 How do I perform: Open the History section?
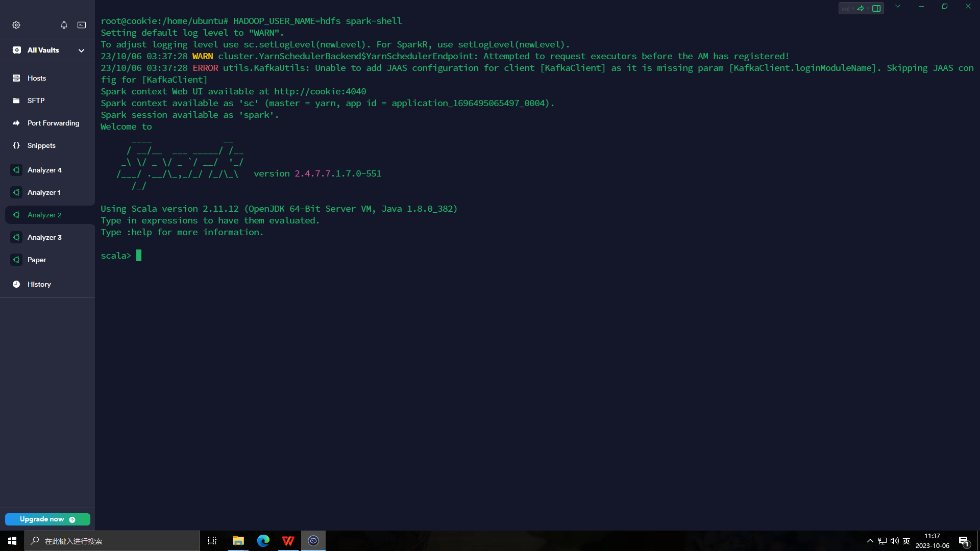pyautogui.click(x=47, y=284)
